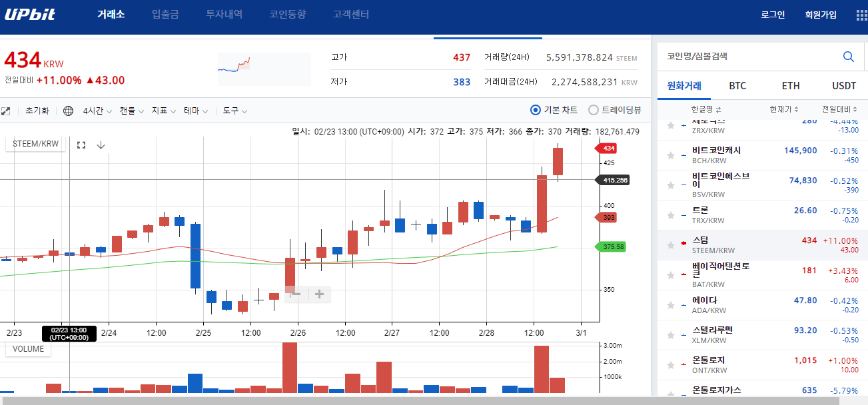Viewport: 868px width, 405px height.
Task: Click 온톨로지가스 row name
Action: pyautogui.click(x=716, y=390)
